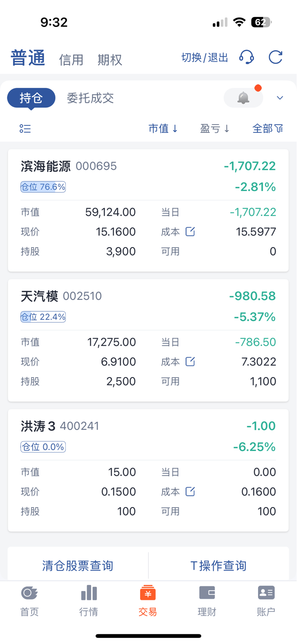The width and height of the screenshot is (297, 644).
Task: Tap 切换/退出 to switch account
Action: tap(205, 58)
